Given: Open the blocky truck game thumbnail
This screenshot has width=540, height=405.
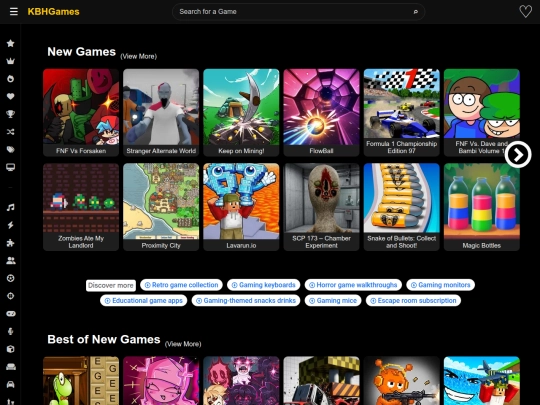Looking at the screenshot, I should point(321,381).
